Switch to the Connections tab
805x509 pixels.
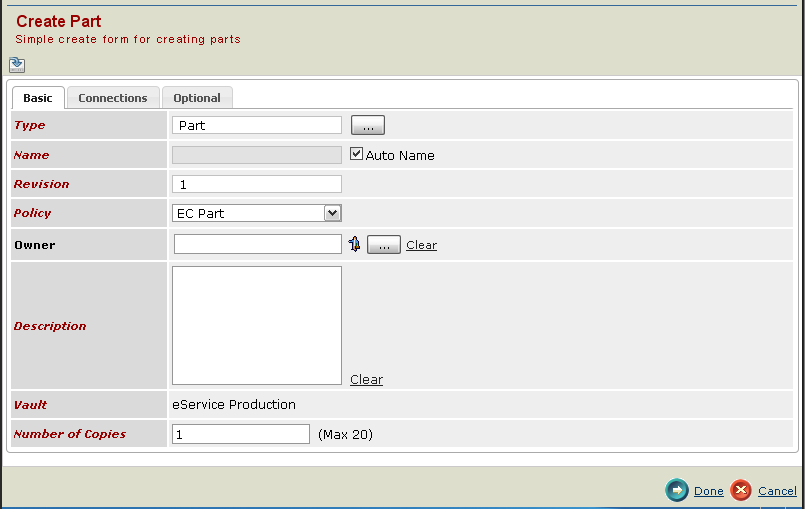112,98
